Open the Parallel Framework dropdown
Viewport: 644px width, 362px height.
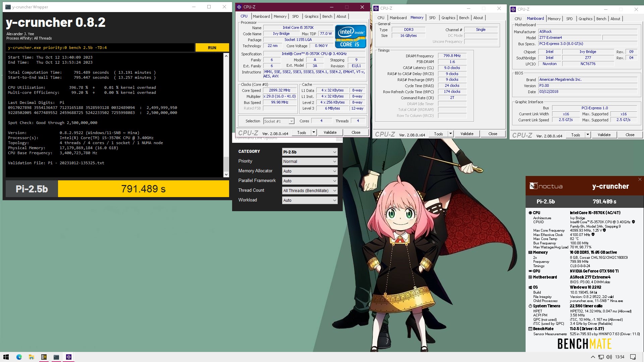point(310,181)
